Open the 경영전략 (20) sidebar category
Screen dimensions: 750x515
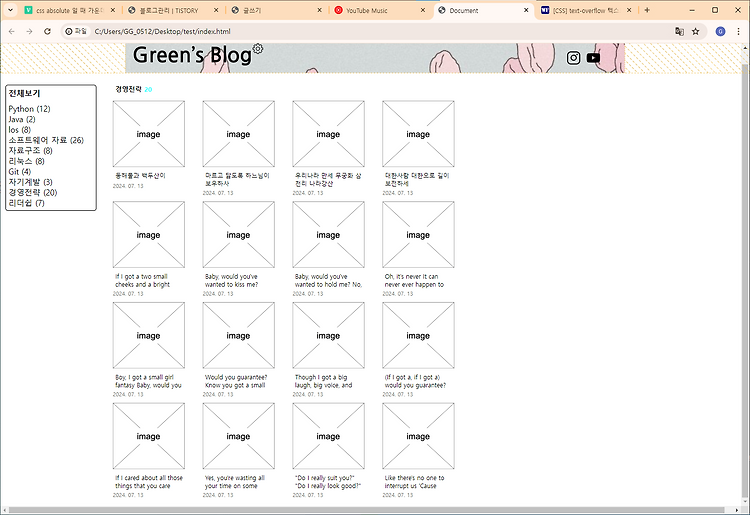tap(33, 193)
